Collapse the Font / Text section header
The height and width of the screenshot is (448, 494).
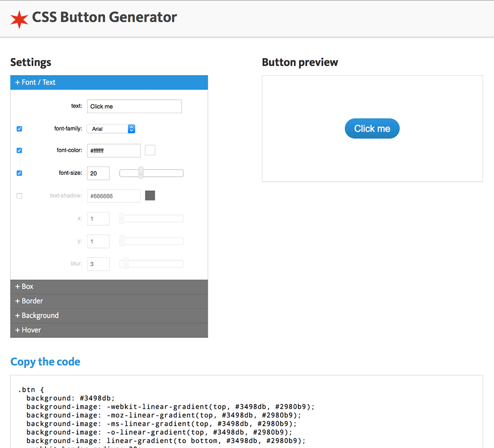click(x=109, y=82)
